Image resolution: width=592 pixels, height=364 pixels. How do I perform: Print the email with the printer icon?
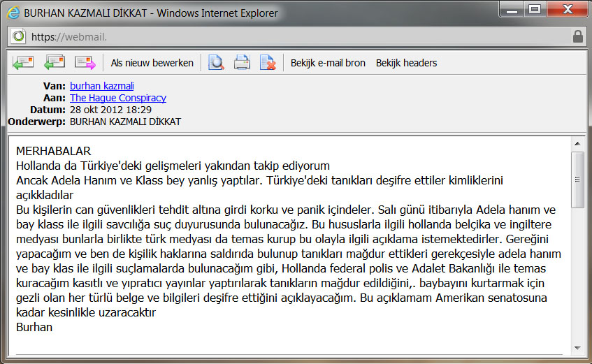tap(242, 62)
